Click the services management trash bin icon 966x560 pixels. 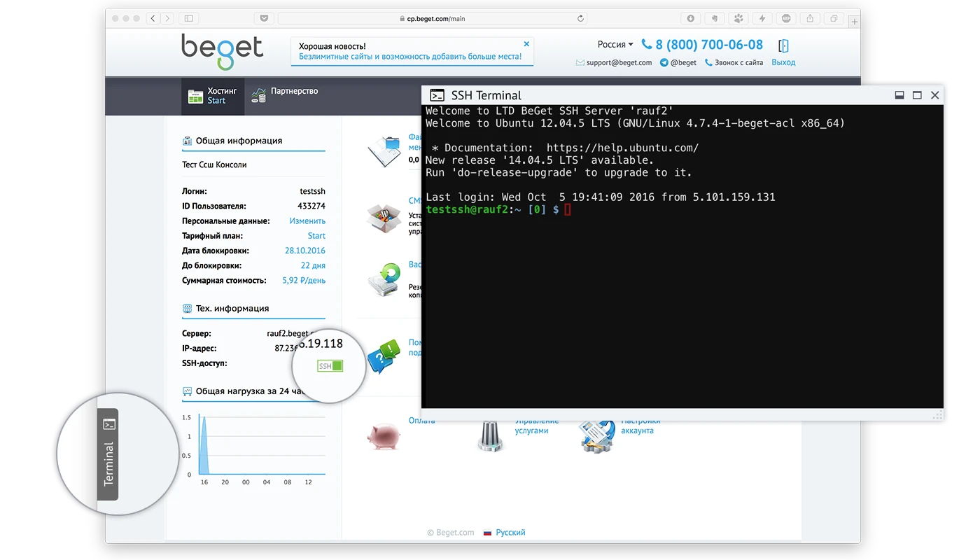coord(490,435)
